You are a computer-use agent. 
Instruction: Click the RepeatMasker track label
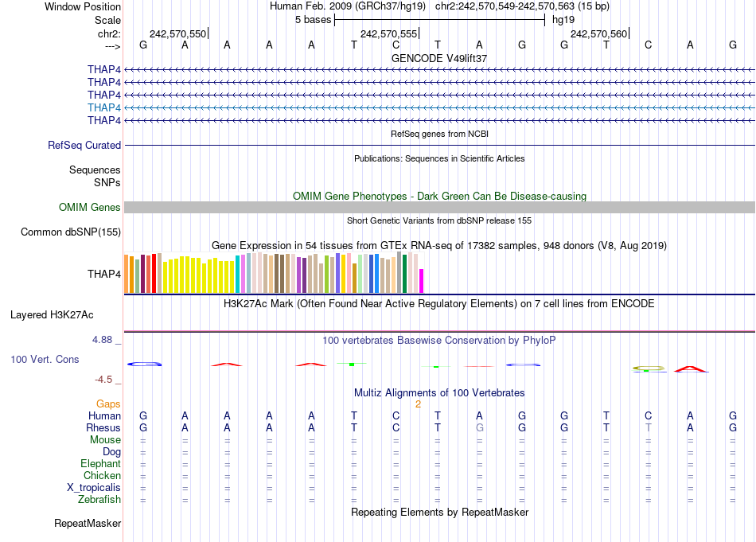point(88,523)
